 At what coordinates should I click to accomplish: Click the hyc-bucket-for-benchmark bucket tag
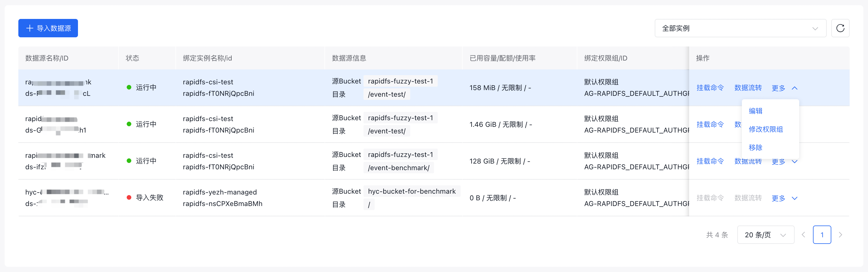pos(411,191)
